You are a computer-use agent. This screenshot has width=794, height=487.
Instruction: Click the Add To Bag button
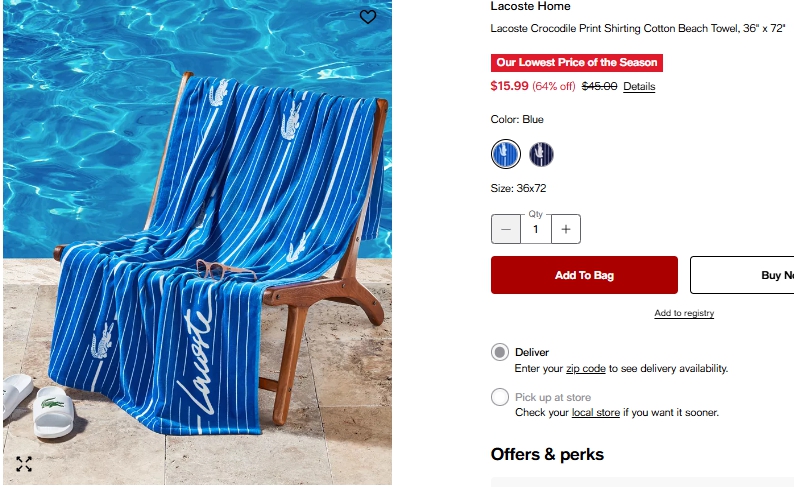click(x=584, y=275)
